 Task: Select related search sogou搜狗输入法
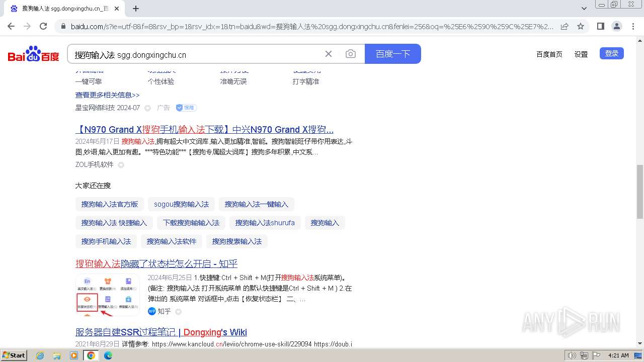pos(181,204)
